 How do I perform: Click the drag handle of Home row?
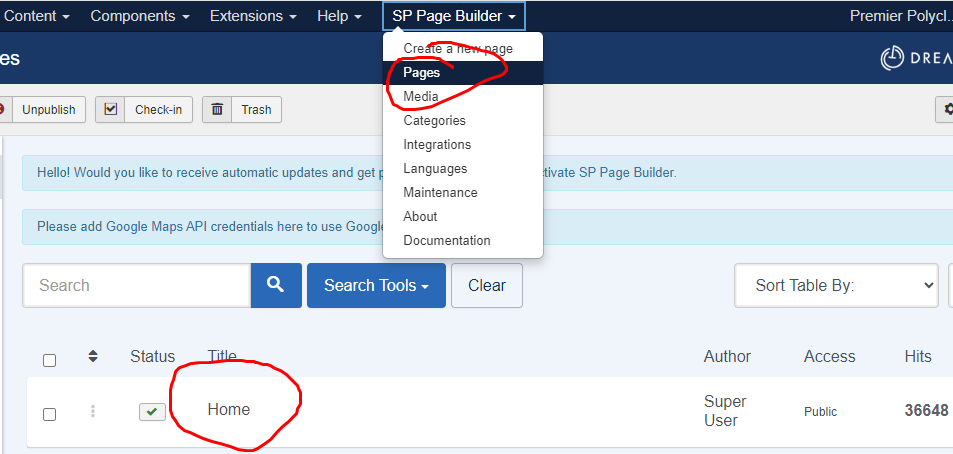click(x=93, y=411)
